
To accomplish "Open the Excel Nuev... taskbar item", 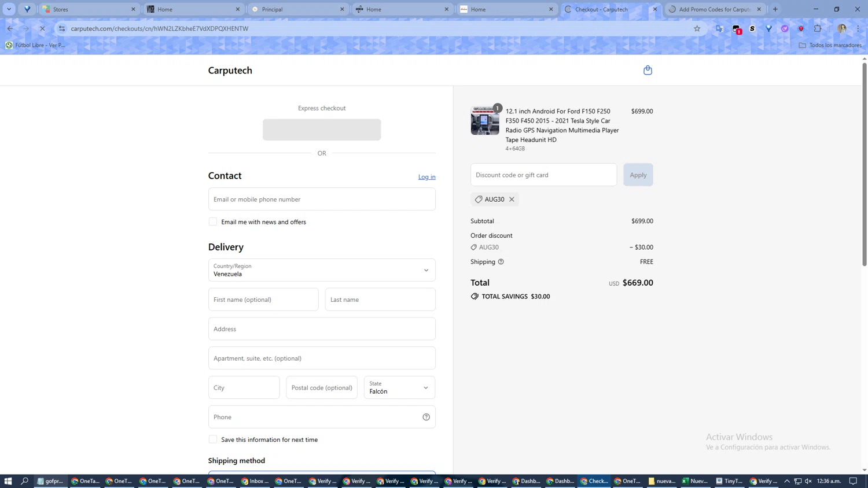I will [695, 481].
